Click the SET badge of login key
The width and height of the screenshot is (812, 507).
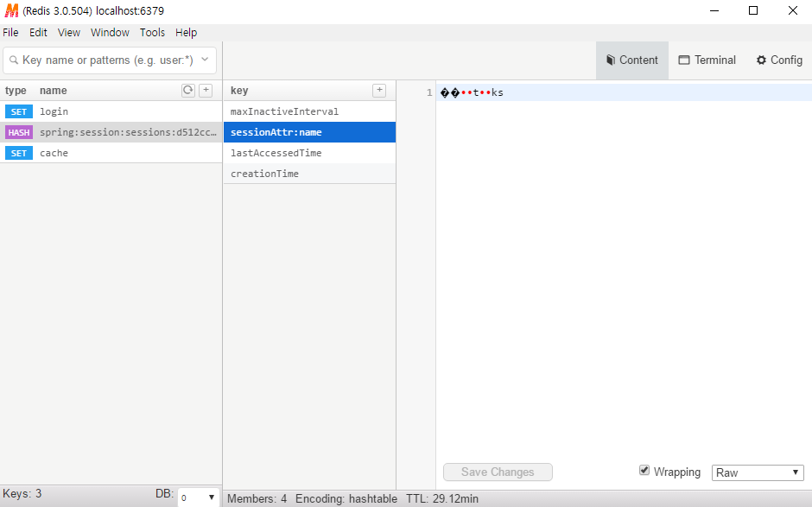click(x=19, y=111)
